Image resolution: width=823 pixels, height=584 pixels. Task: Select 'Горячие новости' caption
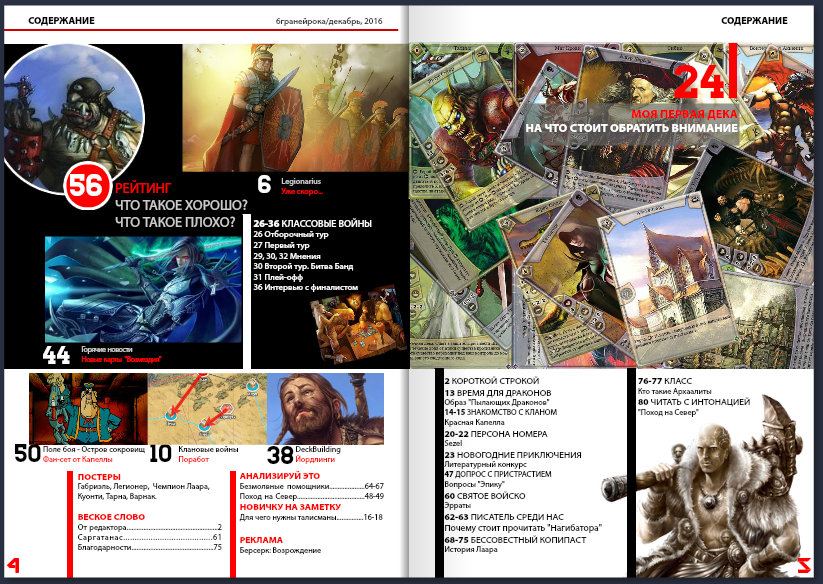click(107, 349)
